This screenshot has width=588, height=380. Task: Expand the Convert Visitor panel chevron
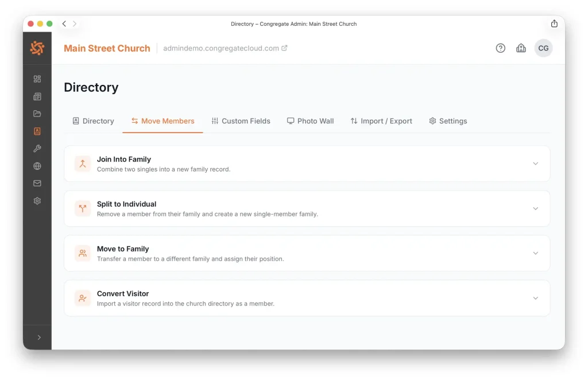point(536,298)
